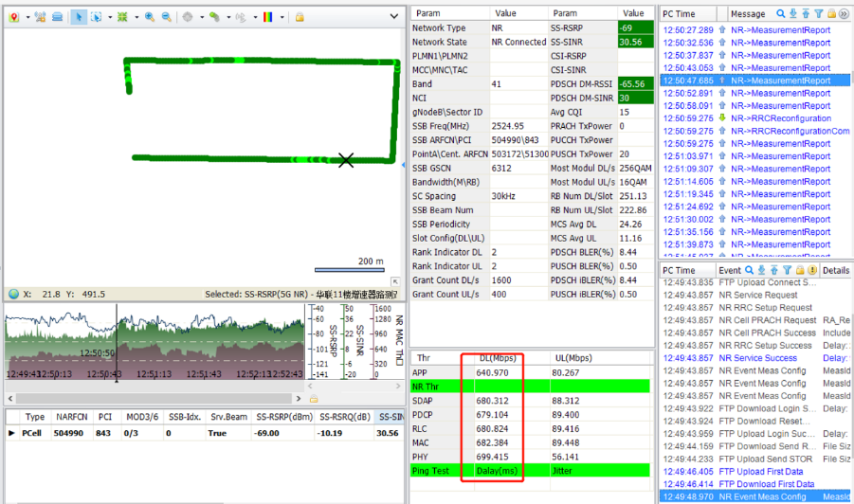Click the Details column header in events
The height and width of the screenshot is (504, 854).
tap(835, 270)
